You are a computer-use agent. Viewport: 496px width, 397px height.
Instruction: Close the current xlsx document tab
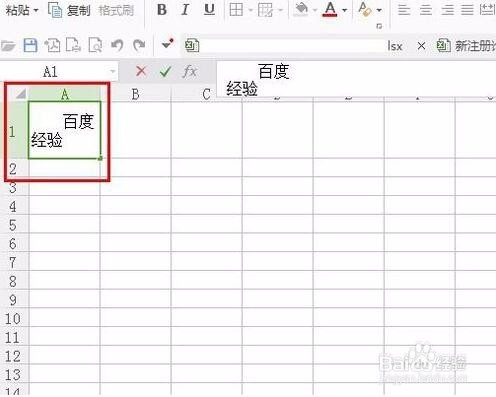coord(421,46)
